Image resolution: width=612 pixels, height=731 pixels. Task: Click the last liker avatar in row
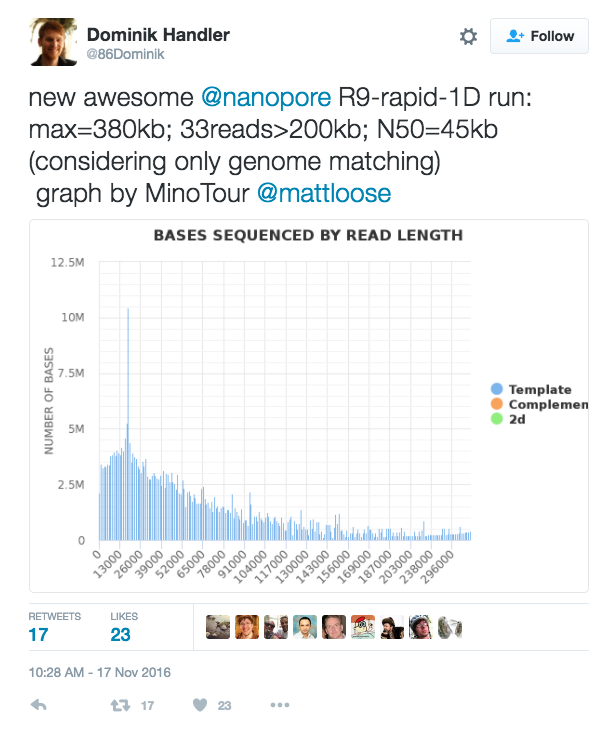pos(450,627)
